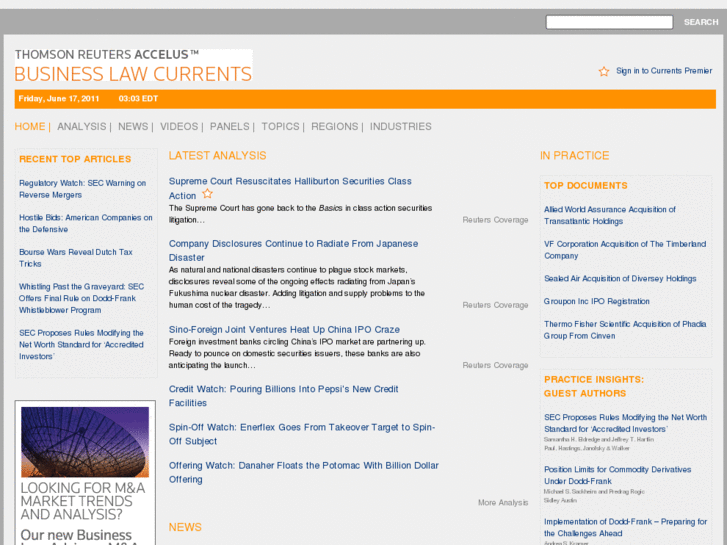Viewport: 727px width, 545px height.
Task: Open Whistling Past the Graveyard whistleblower article
Action: tap(82, 298)
